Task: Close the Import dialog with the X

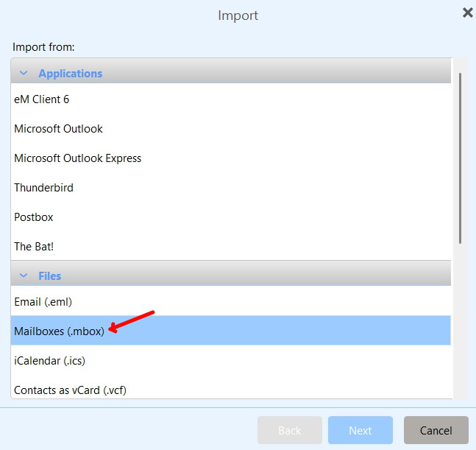Action: [x=467, y=13]
